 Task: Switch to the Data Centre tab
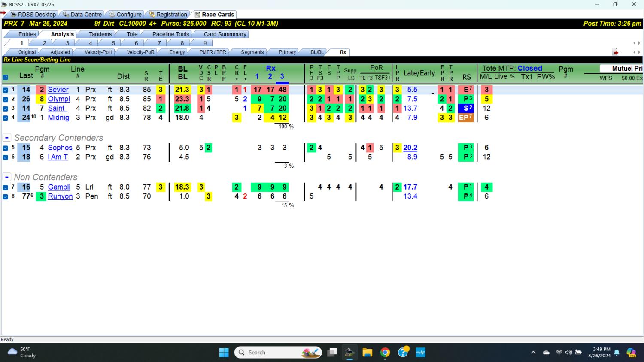coord(82,15)
